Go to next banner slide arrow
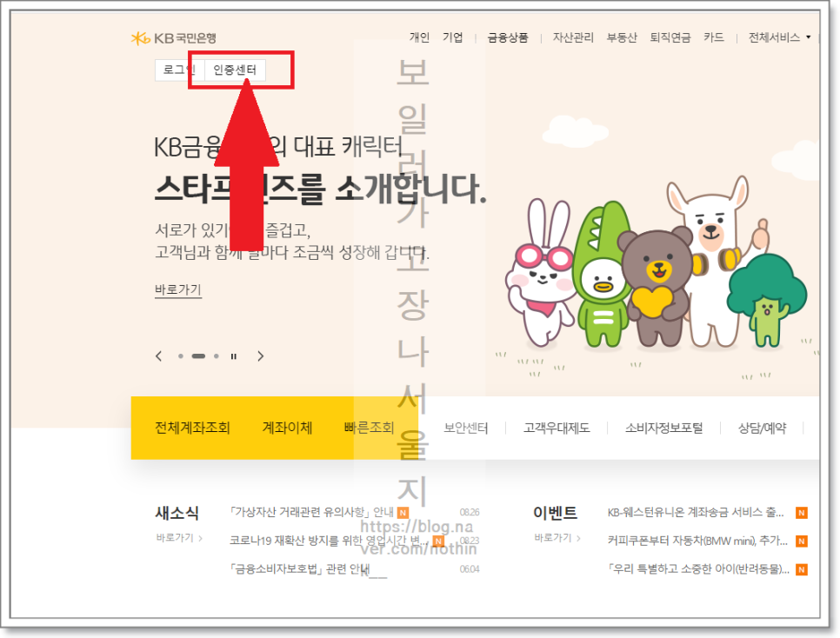The image size is (840, 638). click(x=260, y=356)
